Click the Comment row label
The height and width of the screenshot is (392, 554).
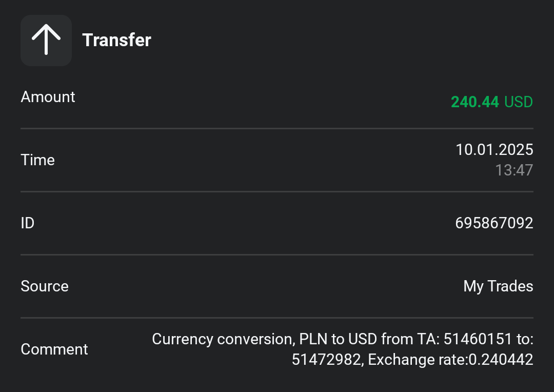pos(54,349)
